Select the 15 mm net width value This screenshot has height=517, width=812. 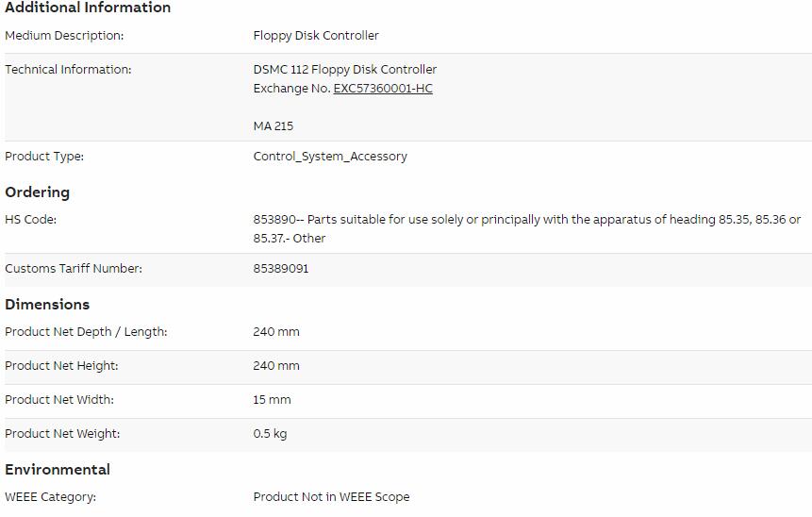[x=272, y=400]
